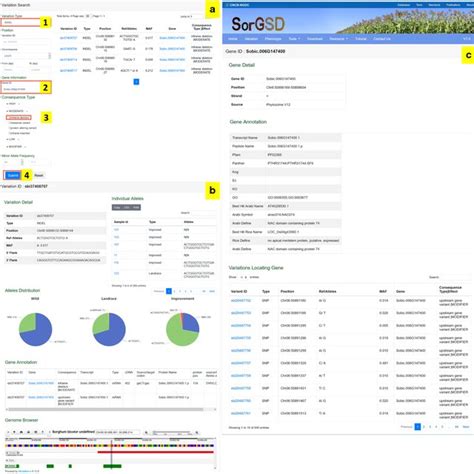This screenshot has height=474, width=474.
Task: Click the red track bar in genome browser
Action: coord(155,452)
